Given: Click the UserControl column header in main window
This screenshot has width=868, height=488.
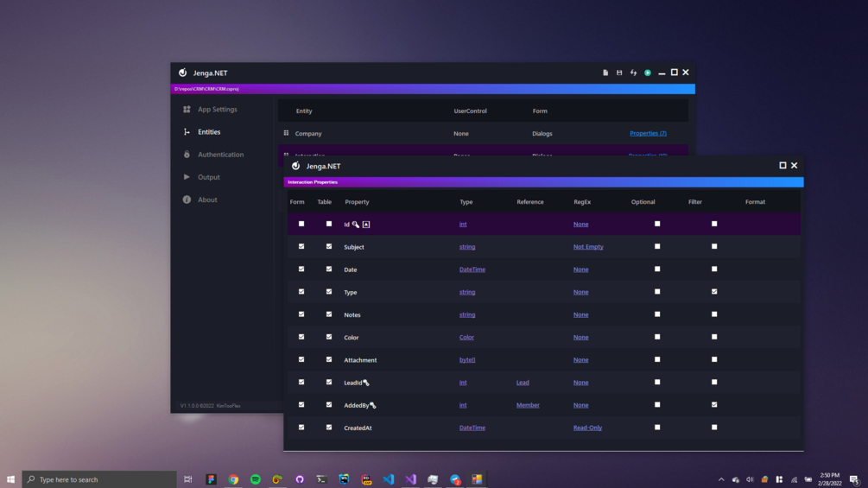Looking at the screenshot, I should tap(470, 111).
